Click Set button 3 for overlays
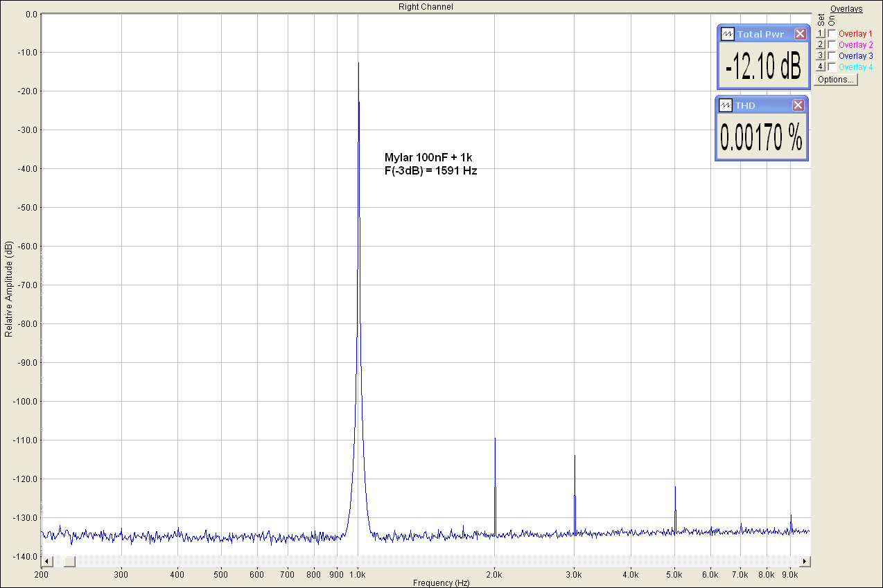 820,55
